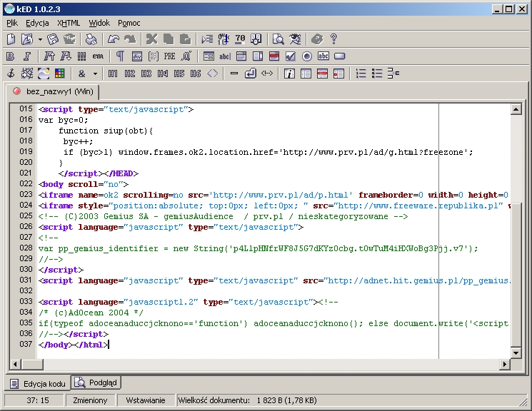Insert an image tag
Image resolution: width=532 pixels, height=411 pixels.
click(x=44, y=73)
